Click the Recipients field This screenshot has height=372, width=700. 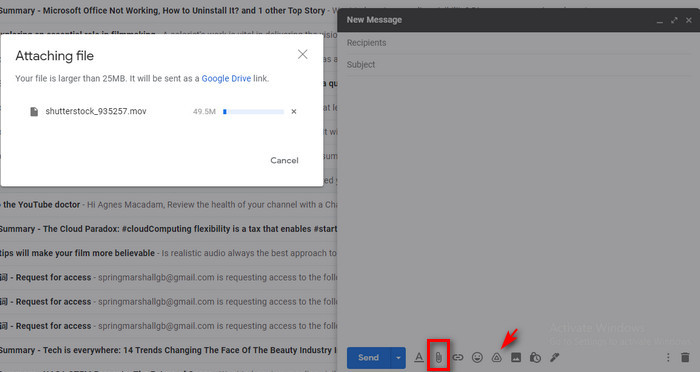tap(518, 43)
